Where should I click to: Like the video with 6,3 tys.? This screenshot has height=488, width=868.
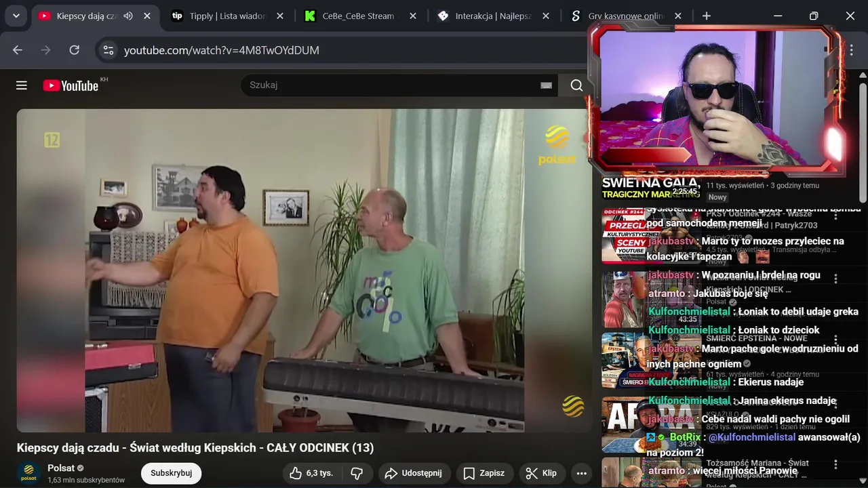tap(312, 473)
